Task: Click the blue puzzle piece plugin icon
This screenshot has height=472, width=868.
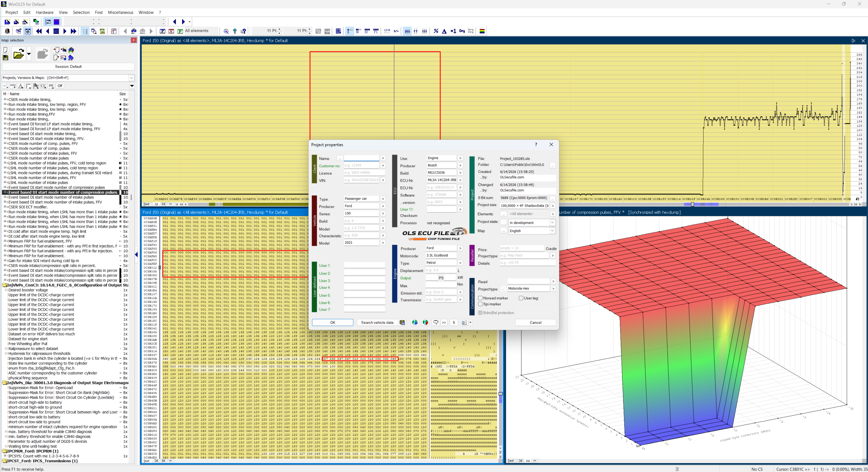Action: (x=71, y=58)
